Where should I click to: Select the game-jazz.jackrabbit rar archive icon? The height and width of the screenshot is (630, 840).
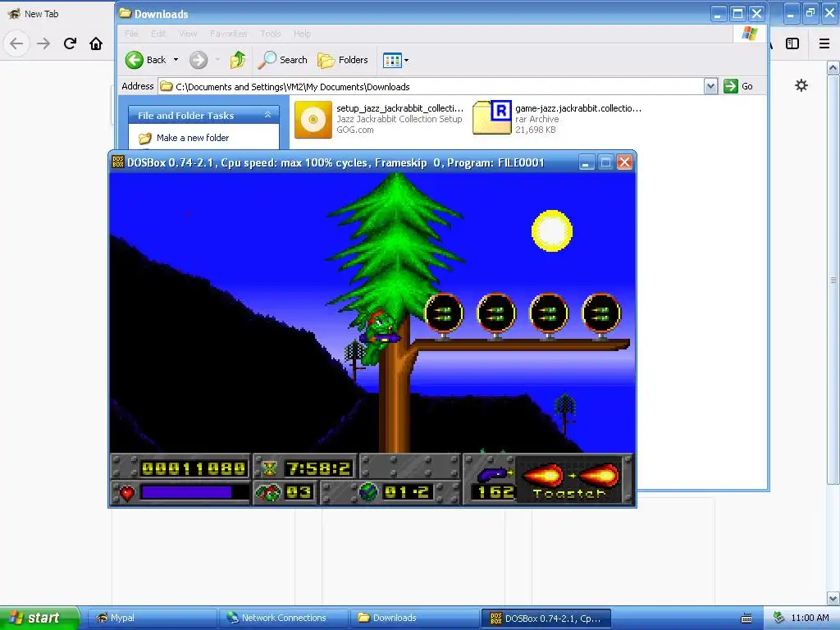point(492,117)
